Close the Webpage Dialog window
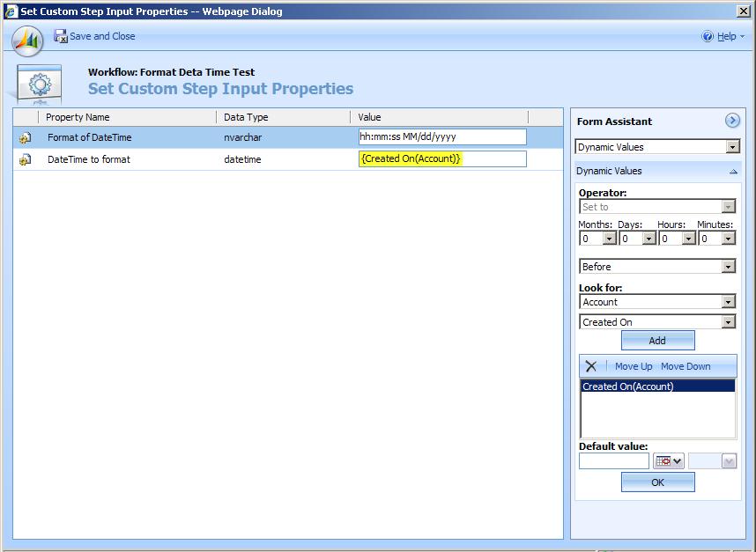This screenshot has height=552, width=756. point(744,11)
